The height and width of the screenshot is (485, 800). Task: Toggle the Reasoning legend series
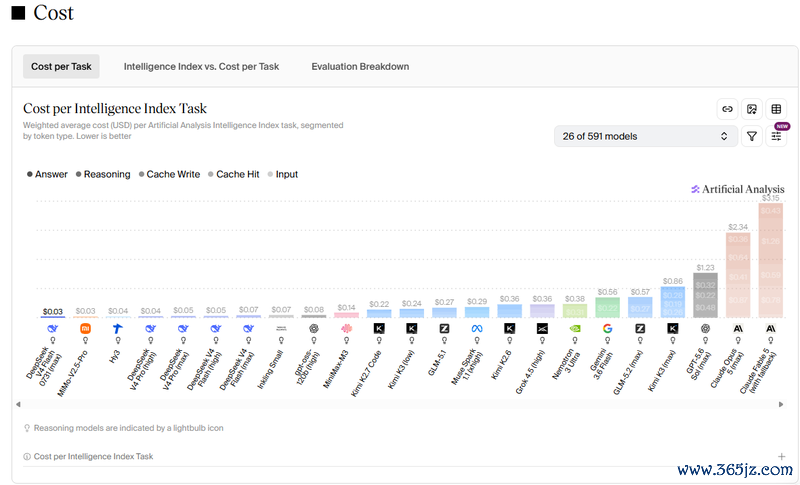[103, 174]
